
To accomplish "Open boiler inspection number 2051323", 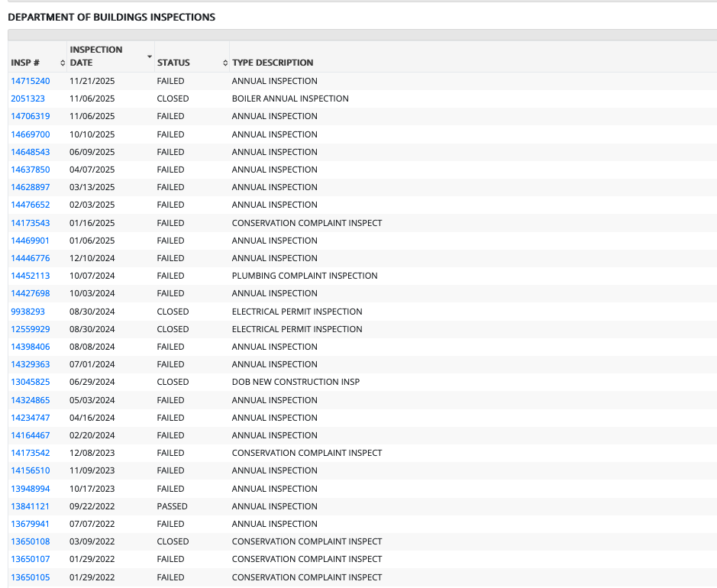I will tap(27, 99).
